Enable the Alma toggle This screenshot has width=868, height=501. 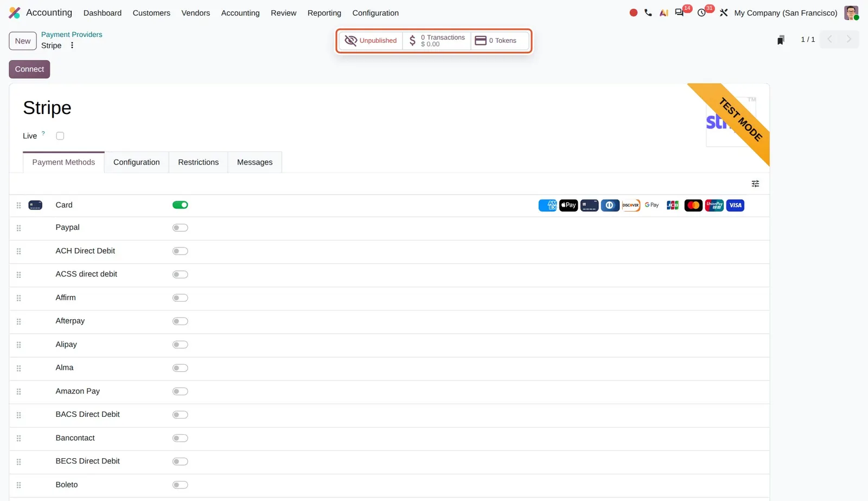(180, 367)
